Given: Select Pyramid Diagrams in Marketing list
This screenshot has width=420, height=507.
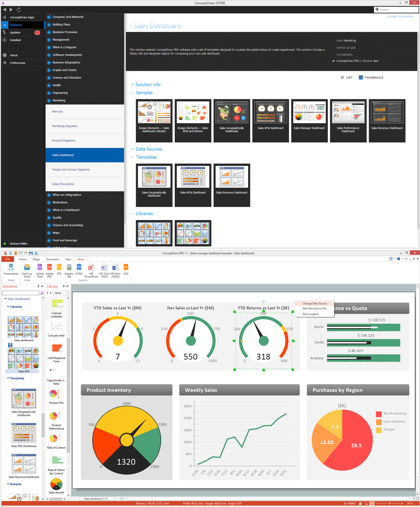Looking at the screenshot, I should pos(85,141).
